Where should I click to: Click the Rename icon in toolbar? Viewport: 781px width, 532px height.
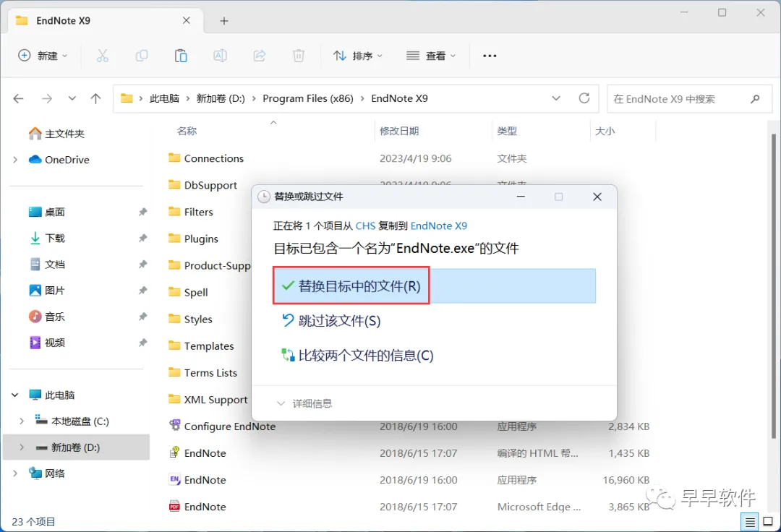click(x=220, y=56)
